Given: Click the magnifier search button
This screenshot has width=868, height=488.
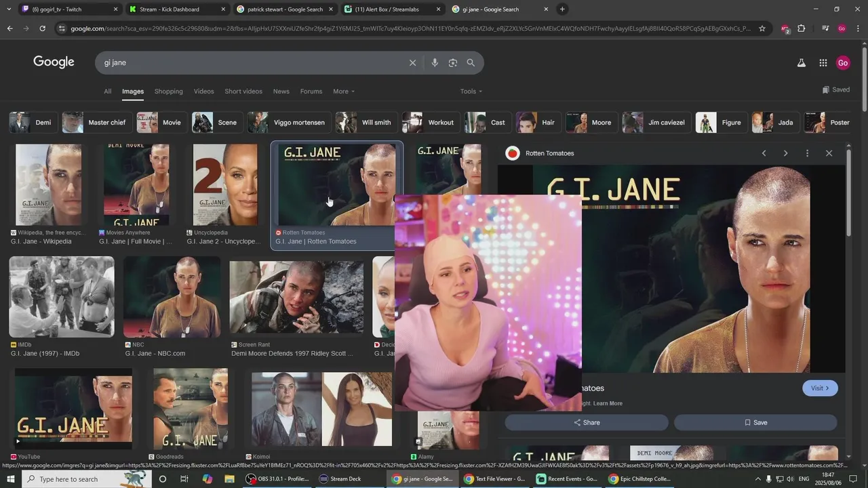Looking at the screenshot, I should (471, 62).
